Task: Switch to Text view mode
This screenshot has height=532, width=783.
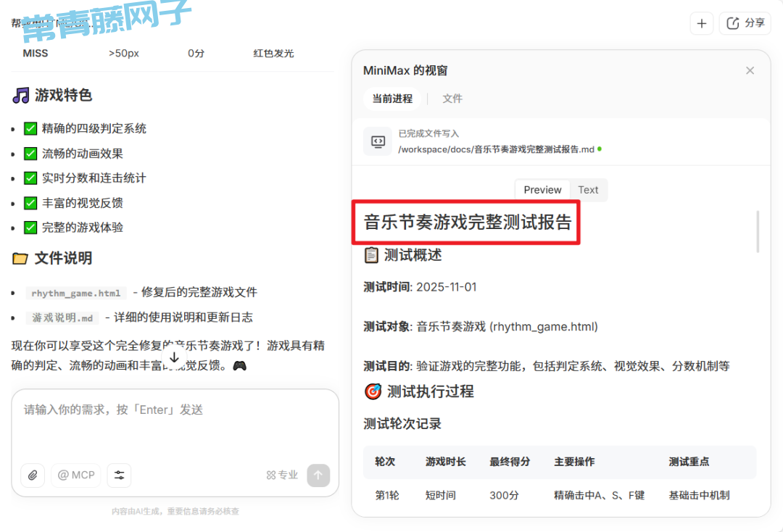Action: [x=588, y=190]
